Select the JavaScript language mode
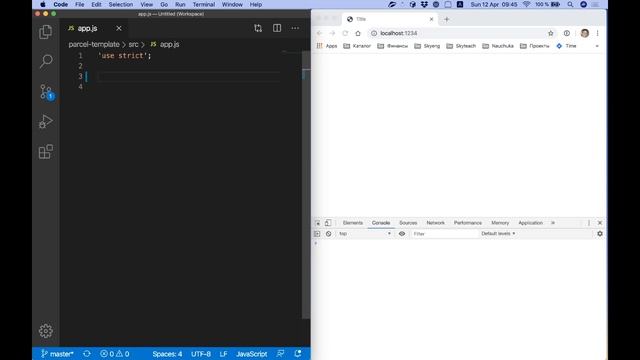 (251, 354)
